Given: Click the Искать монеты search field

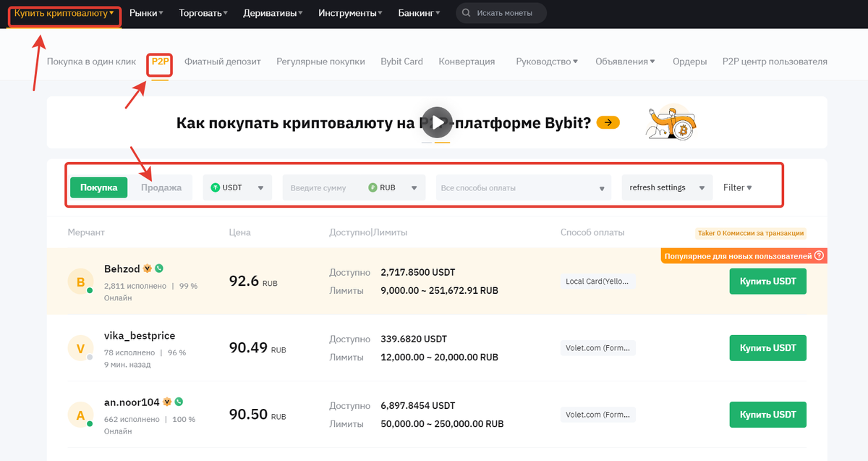Looking at the screenshot, I should (x=501, y=13).
